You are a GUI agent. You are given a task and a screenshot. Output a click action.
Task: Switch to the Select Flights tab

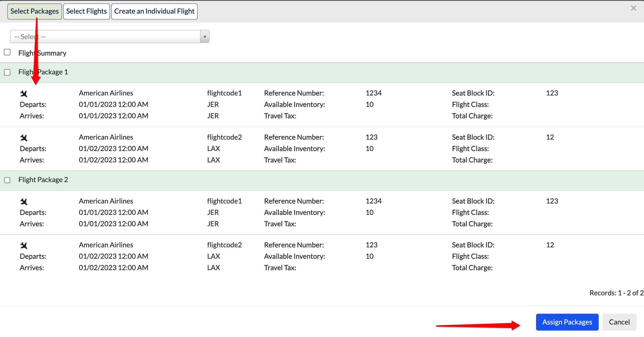[x=86, y=11]
